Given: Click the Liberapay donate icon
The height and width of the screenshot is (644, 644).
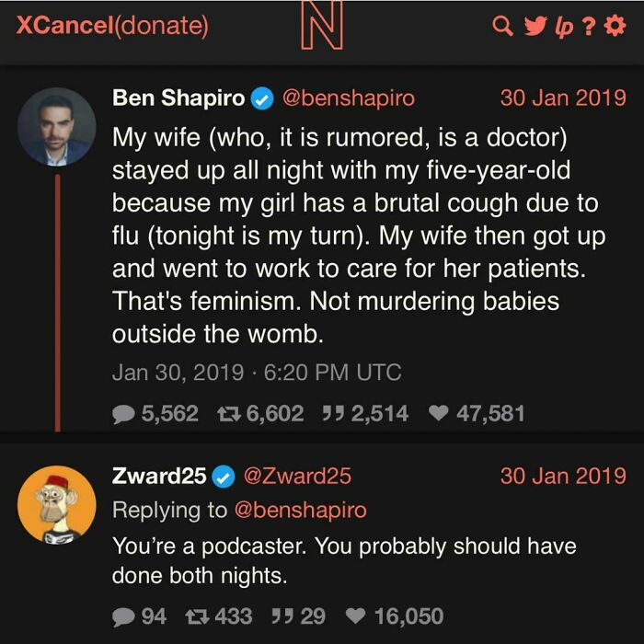Looking at the screenshot, I should pos(562,25).
